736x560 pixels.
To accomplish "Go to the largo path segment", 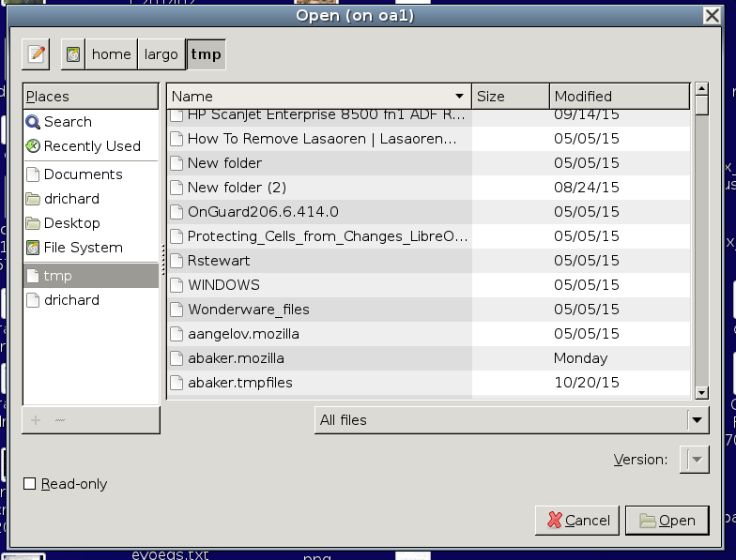I will pos(161,54).
